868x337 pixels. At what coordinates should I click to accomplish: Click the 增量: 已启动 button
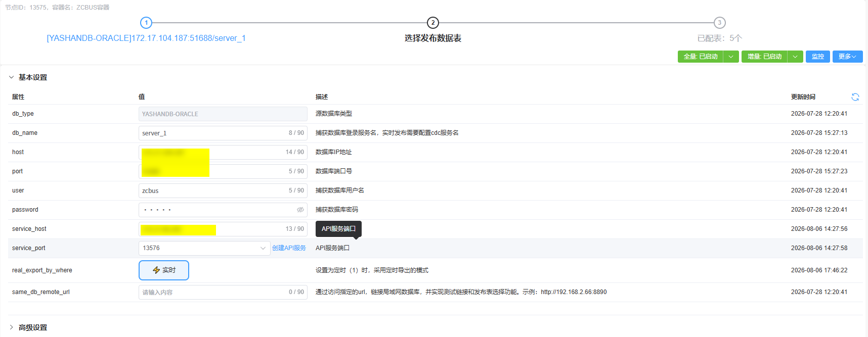764,57
